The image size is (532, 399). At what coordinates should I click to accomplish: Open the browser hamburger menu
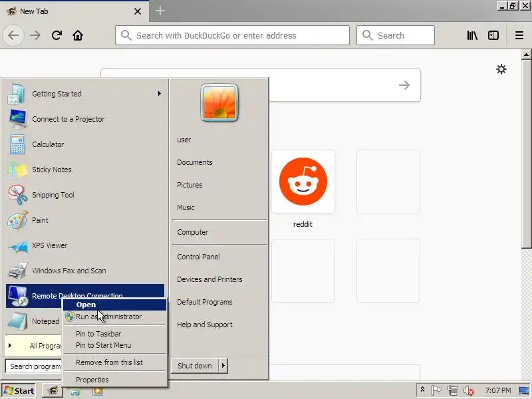(x=519, y=35)
